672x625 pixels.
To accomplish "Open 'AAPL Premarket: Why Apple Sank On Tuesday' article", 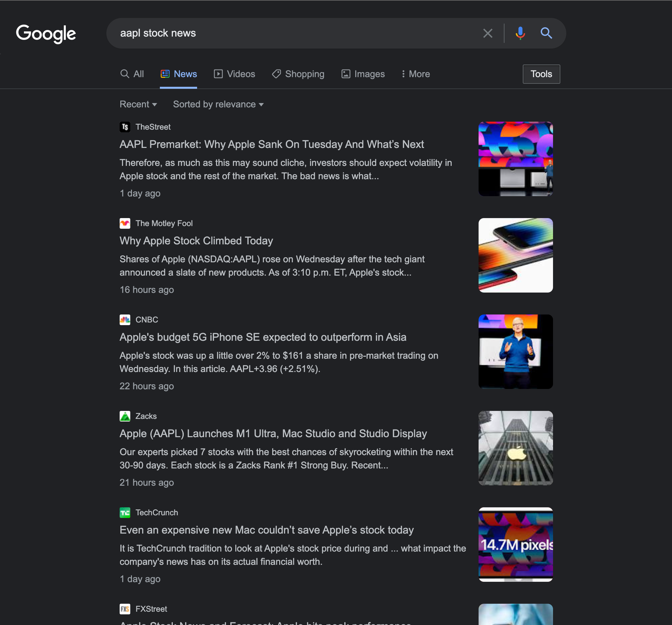I will coord(272,144).
